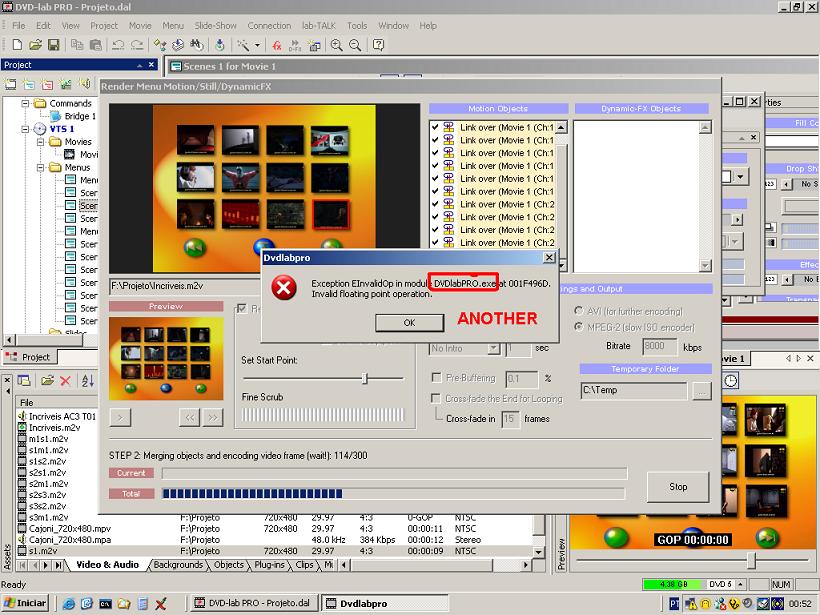The height and width of the screenshot is (615, 820).
Task: Click the browse button next to C:\Temp
Action: point(702,391)
